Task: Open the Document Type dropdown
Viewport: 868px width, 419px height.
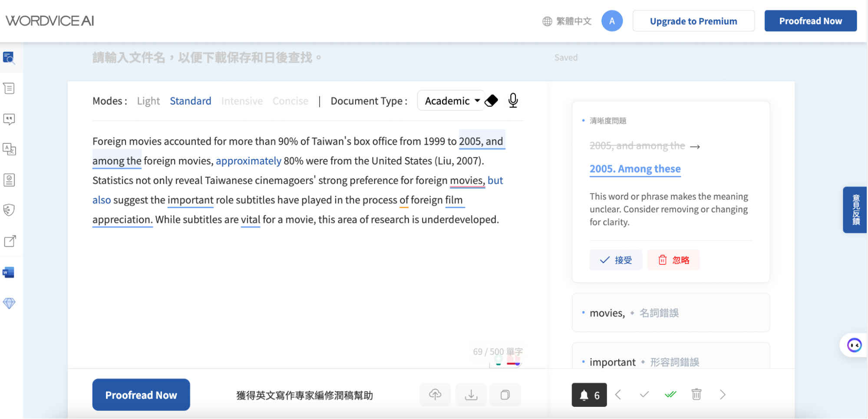Action: 451,100
